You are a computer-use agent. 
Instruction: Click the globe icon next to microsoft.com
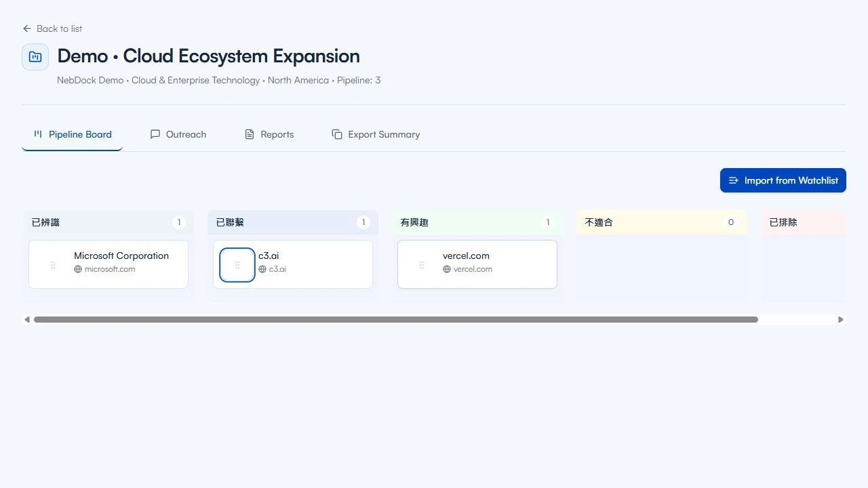coord(78,269)
